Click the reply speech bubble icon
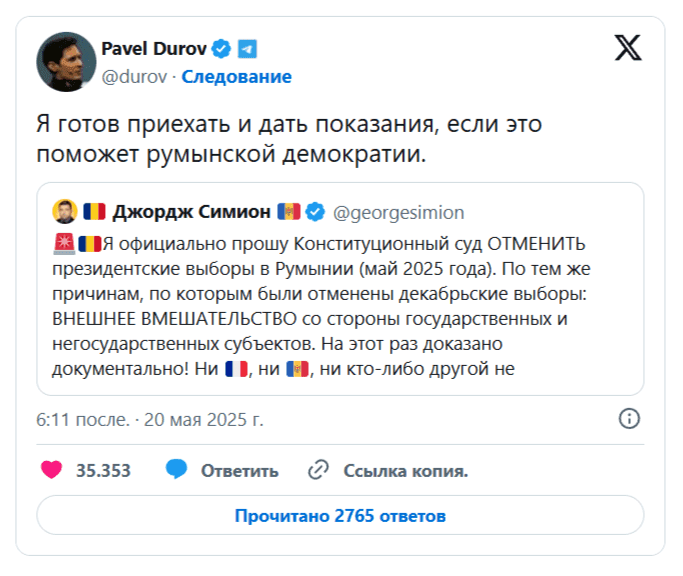Screen dimensions: 683x576 coord(177,470)
